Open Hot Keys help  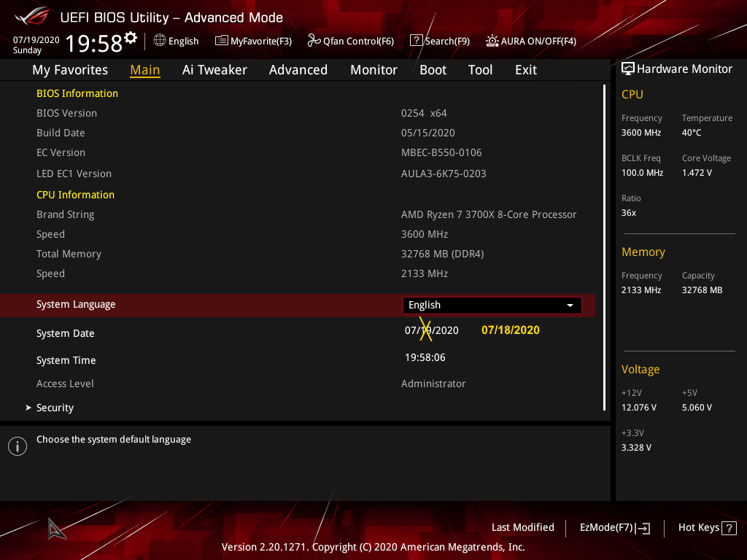[707, 528]
